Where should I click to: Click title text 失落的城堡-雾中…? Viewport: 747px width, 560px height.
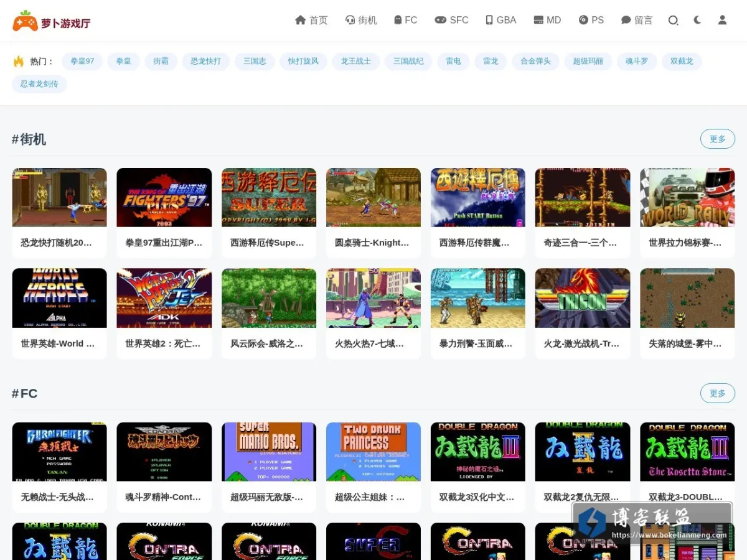pyautogui.click(x=685, y=343)
